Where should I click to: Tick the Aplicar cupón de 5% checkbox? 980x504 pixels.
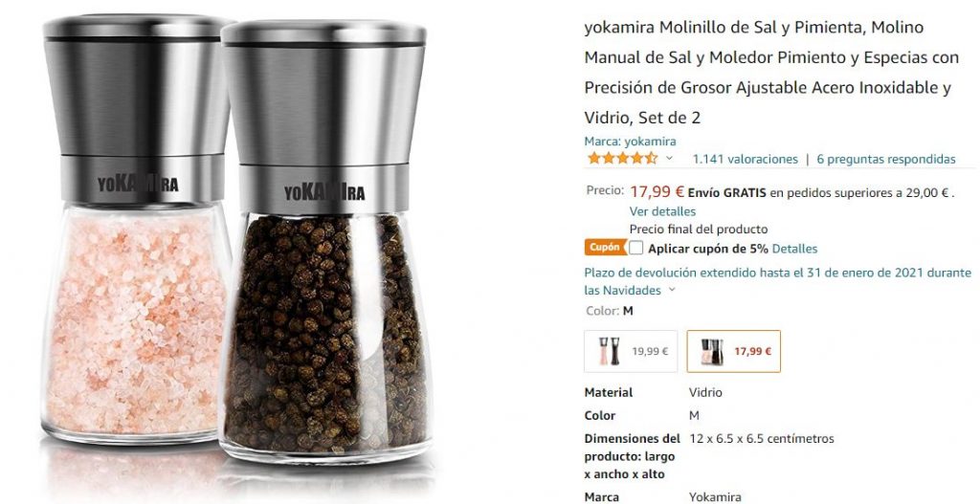point(635,248)
